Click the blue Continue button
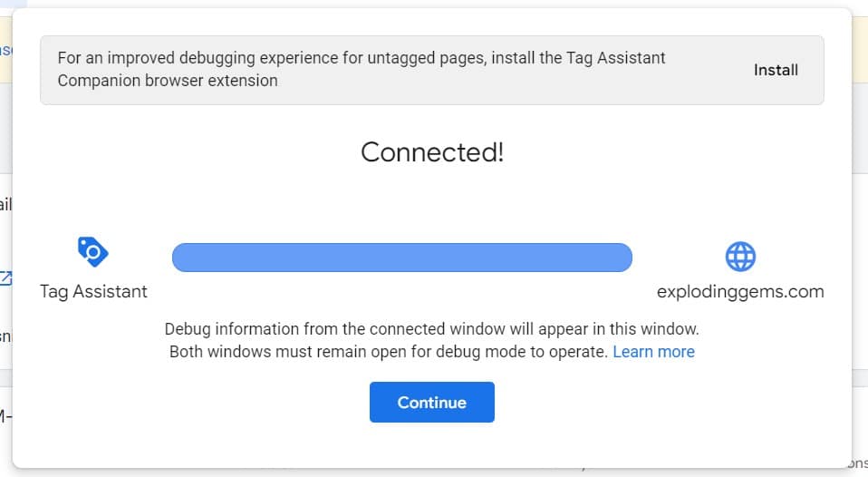868x477 pixels. (x=432, y=403)
